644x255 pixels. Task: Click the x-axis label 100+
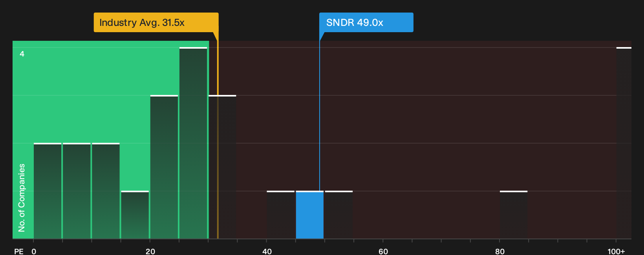616,251
